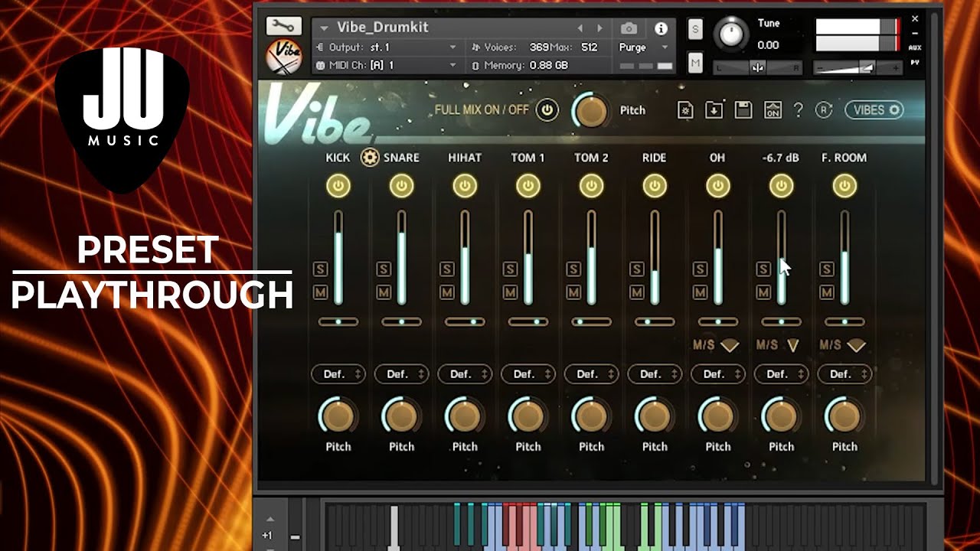Click the pan center icon under Tune

(x=757, y=68)
